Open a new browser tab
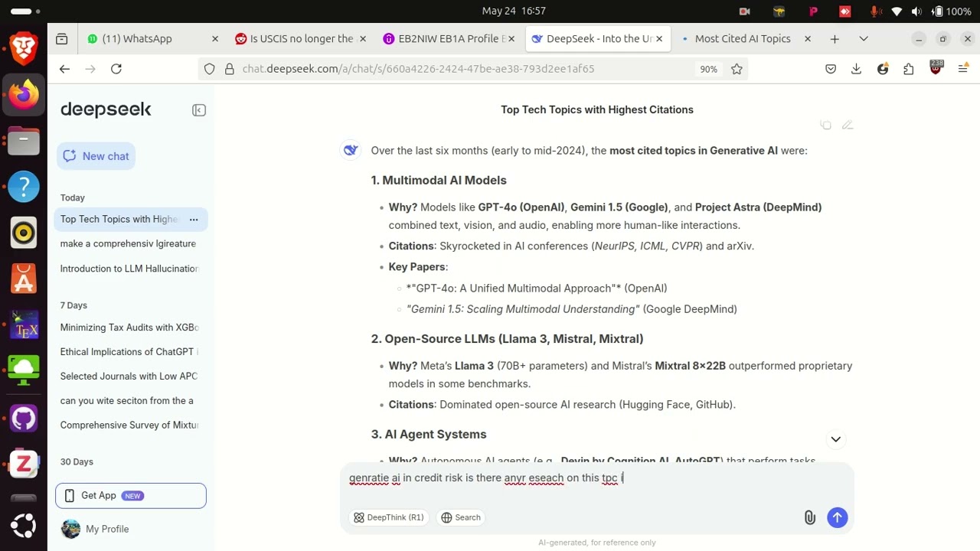The image size is (980, 551). pos(835,39)
